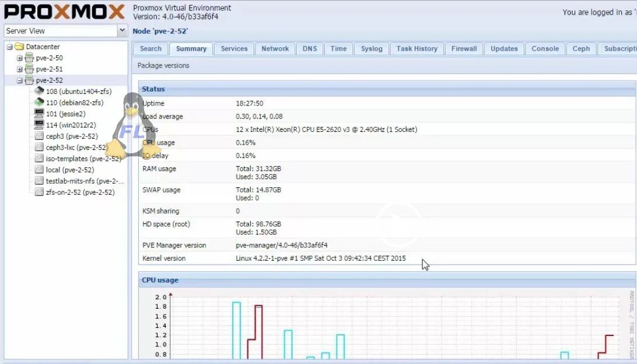Click the VM monitor icon for 114 win2012r2
This screenshot has height=364, width=637.
39,124
